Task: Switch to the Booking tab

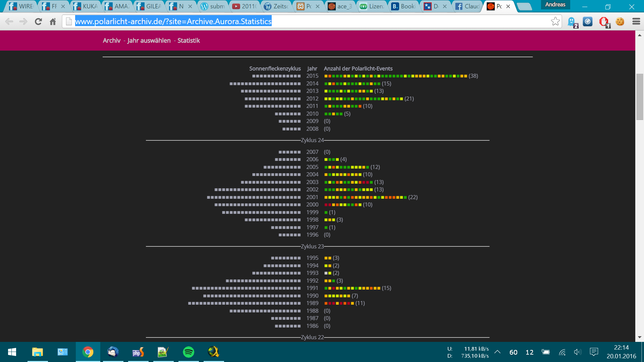Action: coord(404,6)
